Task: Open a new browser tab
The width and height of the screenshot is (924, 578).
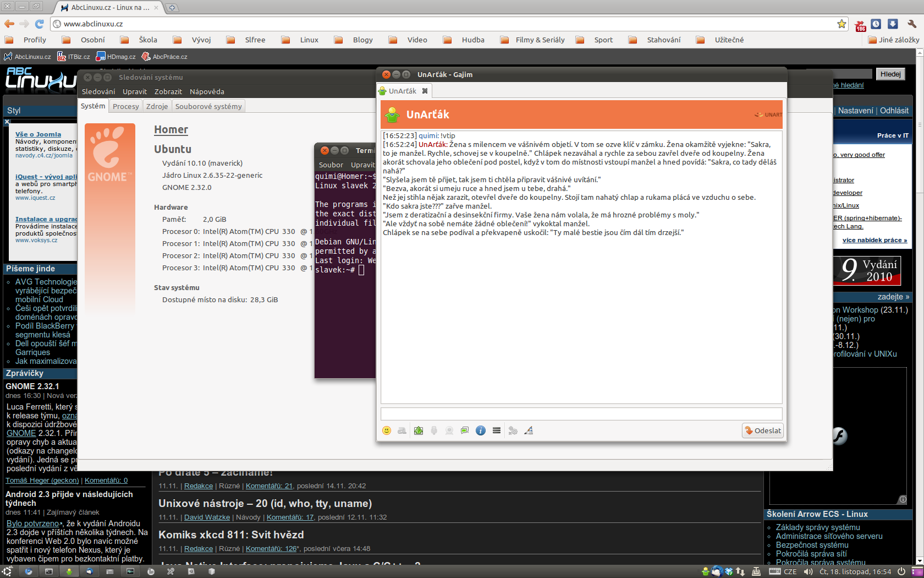Action: (172, 8)
